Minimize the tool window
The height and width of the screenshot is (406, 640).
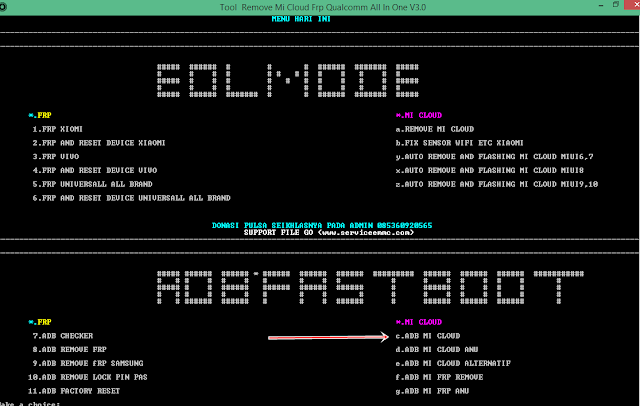click(x=601, y=6)
